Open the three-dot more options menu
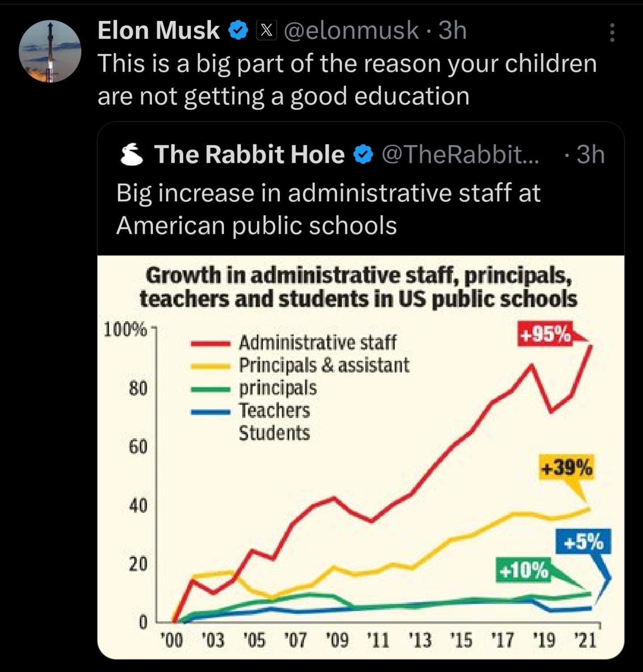This screenshot has width=643, height=672. coord(612,33)
